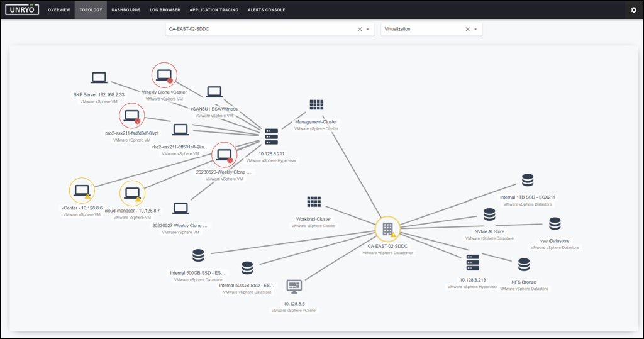Clear the Virtualization filter selection
The height and width of the screenshot is (339, 644).
[x=467, y=29]
